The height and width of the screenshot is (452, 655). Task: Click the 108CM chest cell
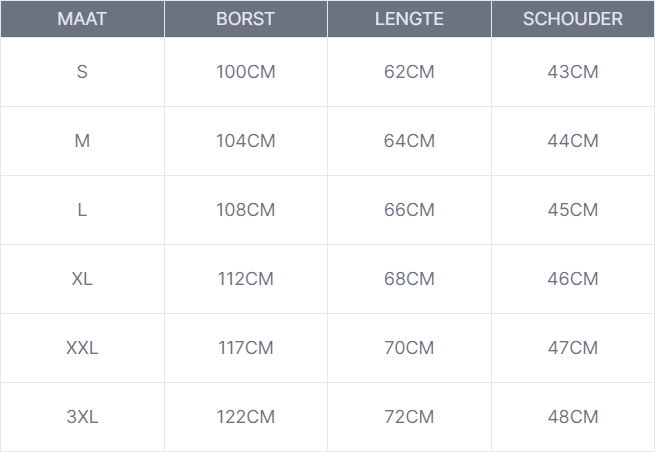tap(245, 210)
